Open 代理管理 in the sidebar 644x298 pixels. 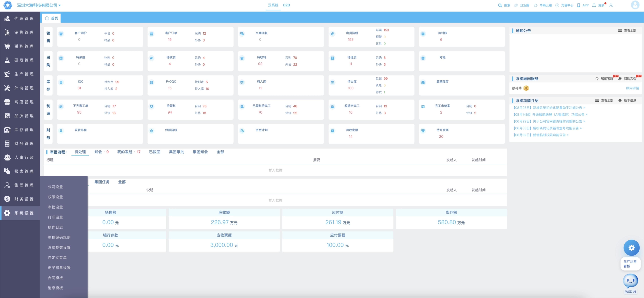(20, 19)
